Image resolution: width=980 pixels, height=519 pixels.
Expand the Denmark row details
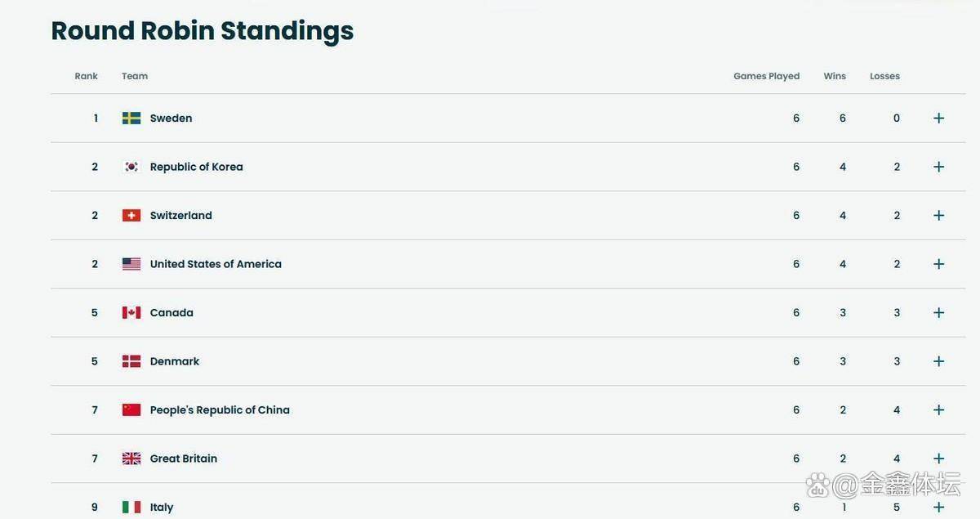[939, 361]
